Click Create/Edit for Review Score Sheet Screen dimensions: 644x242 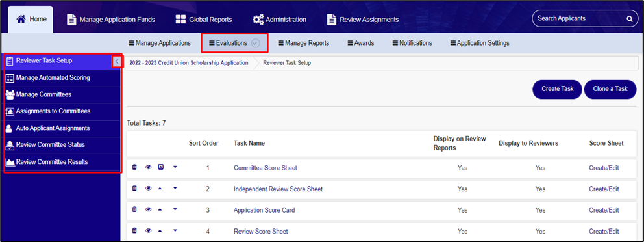(604, 232)
